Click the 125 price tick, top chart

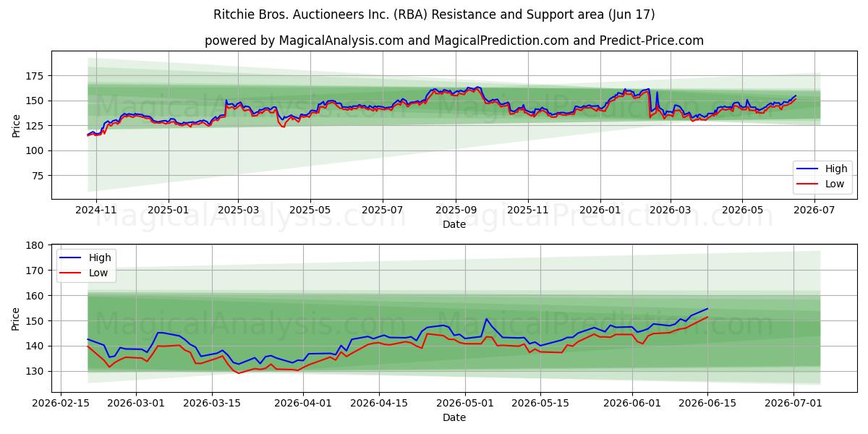(36, 126)
